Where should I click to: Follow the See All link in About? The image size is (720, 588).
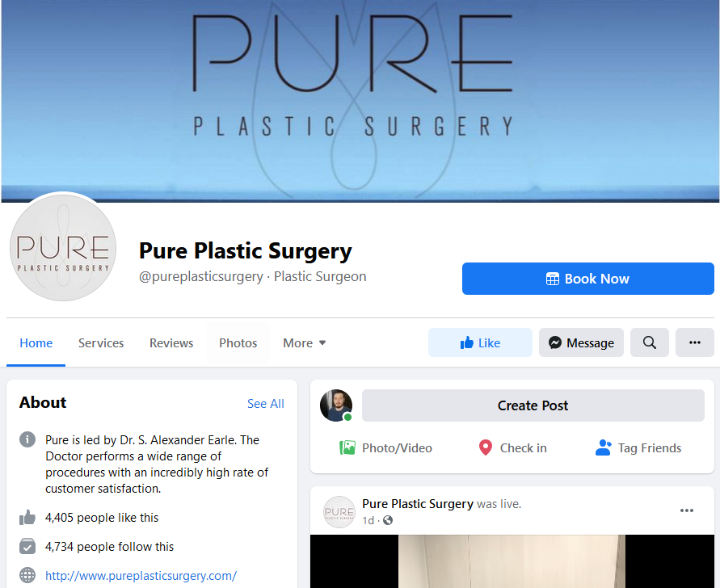[265, 404]
